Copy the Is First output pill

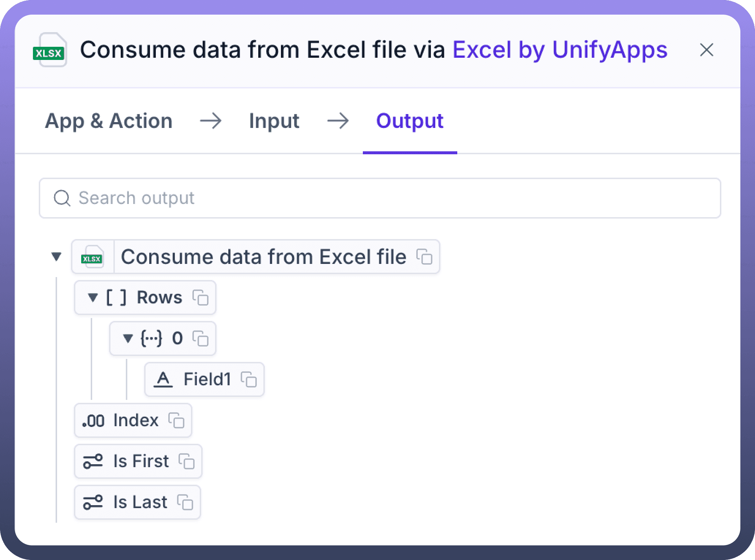187,461
